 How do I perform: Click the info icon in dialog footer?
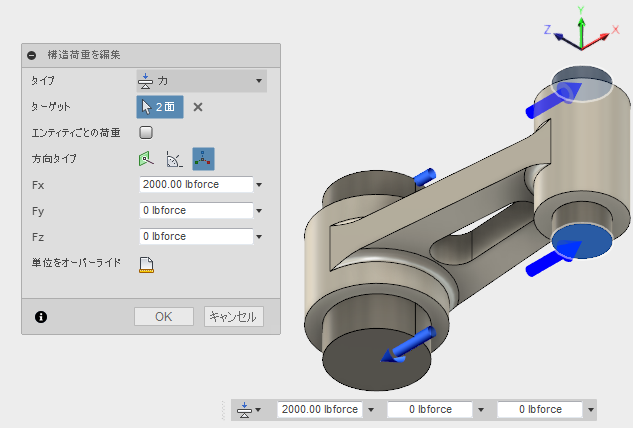pyautogui.click(x=41, y=317)
